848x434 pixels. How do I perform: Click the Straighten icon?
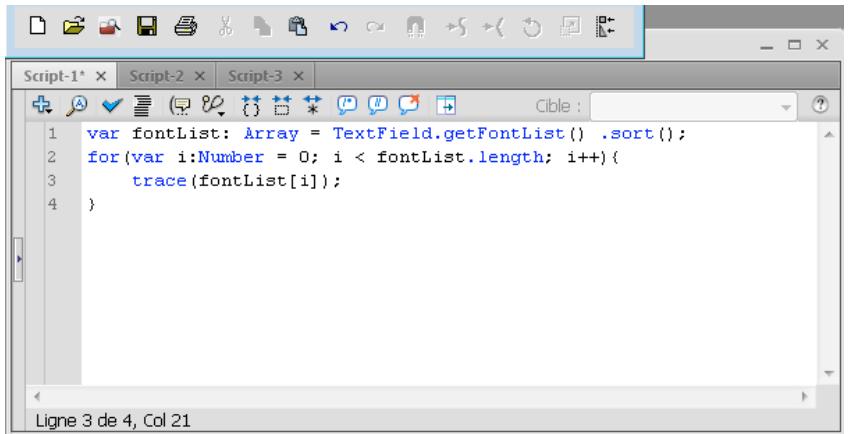(x=493, y=26)
